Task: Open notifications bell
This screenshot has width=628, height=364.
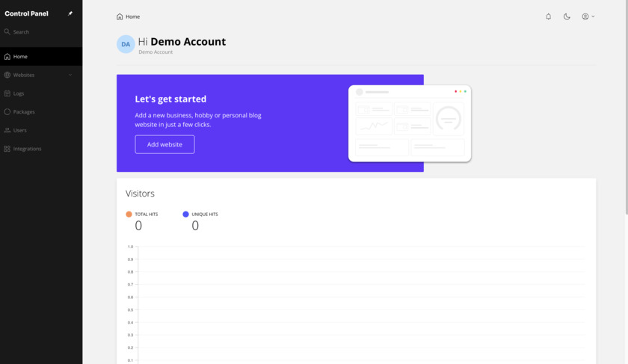Action: (x=548, y=16)
